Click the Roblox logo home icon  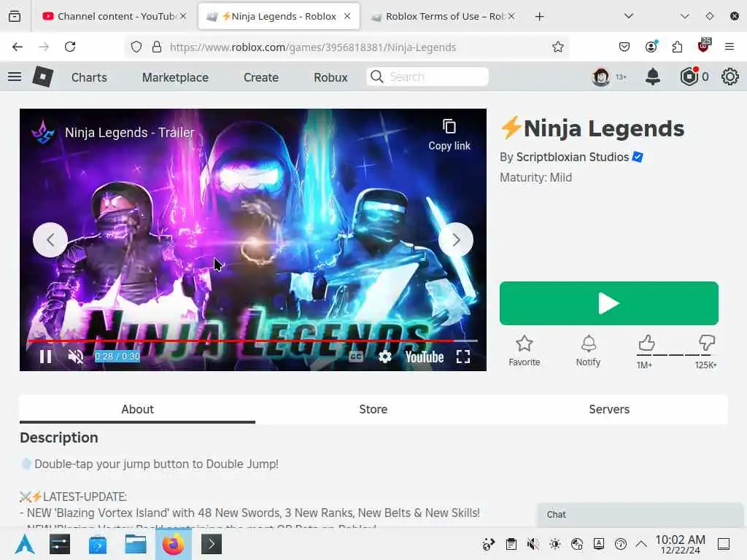(x=42, y=77)
